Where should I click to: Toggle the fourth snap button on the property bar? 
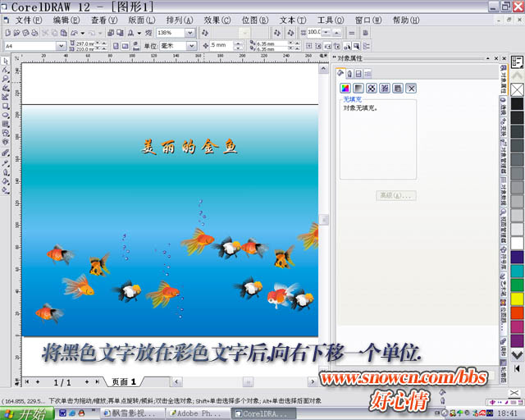coord(337,46)
